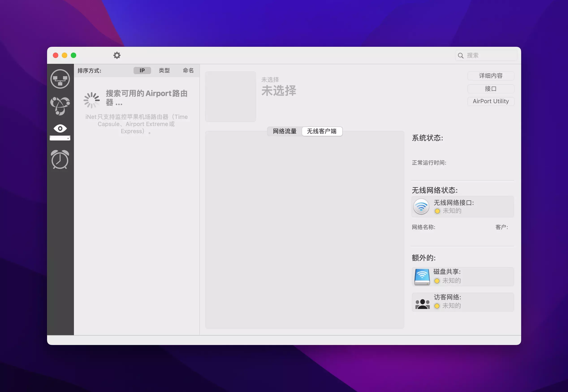Sort the list by IP
Screen dimensions: 568x392
pyautogui.click(x=142, y=71)
